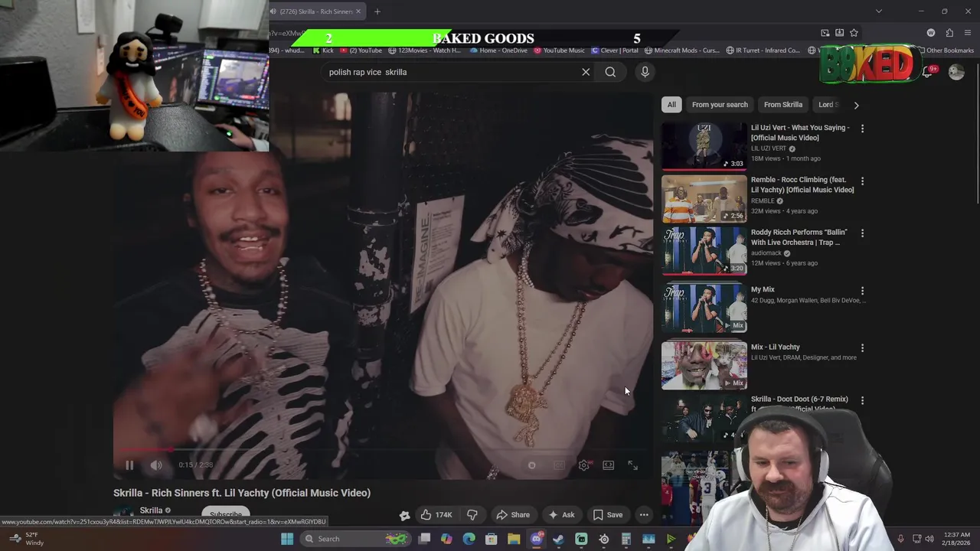Open the browser extensions puzzle icon
Viewport: 980px width, 551px height.
point(949,33)
